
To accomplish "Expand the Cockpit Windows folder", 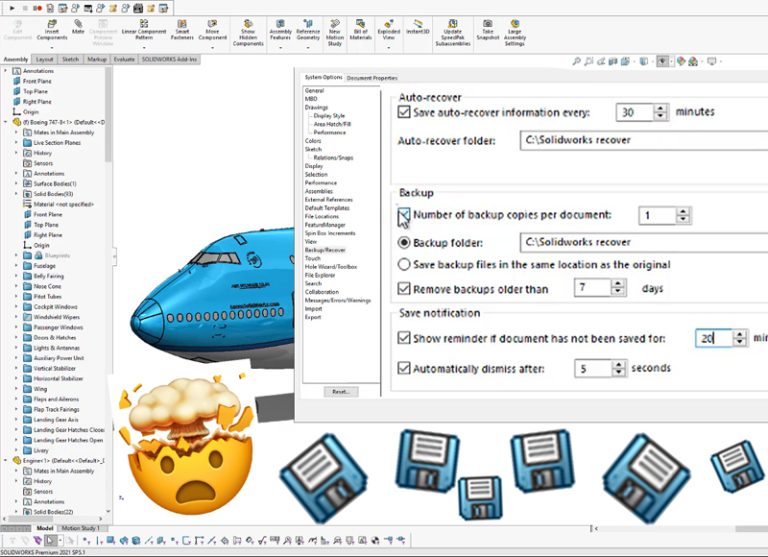I will coord(16,307).
